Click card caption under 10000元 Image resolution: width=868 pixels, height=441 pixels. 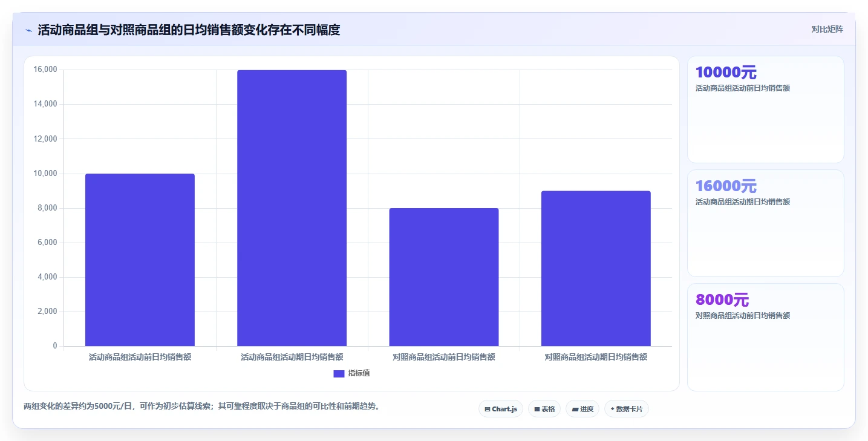point(743,88)
